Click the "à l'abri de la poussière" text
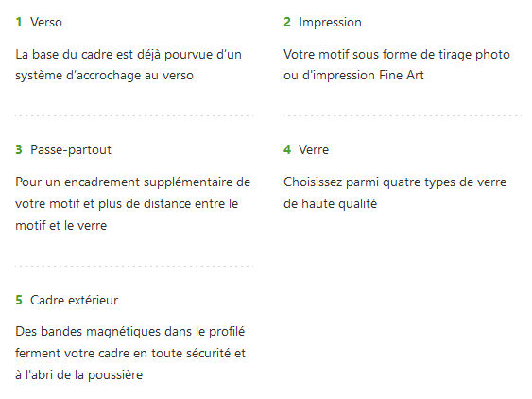 tap(79, 375)
